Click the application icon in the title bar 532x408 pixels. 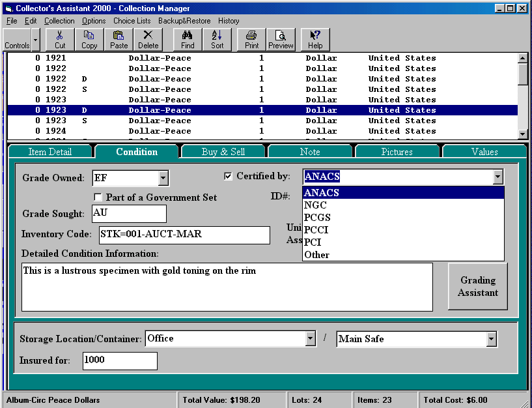[9, 8]
